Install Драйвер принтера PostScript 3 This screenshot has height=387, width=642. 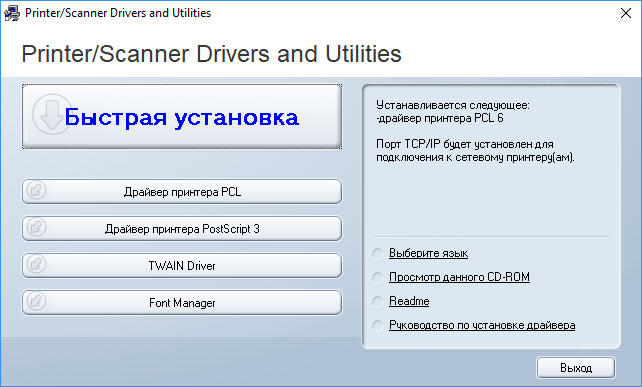click(182, 229)
